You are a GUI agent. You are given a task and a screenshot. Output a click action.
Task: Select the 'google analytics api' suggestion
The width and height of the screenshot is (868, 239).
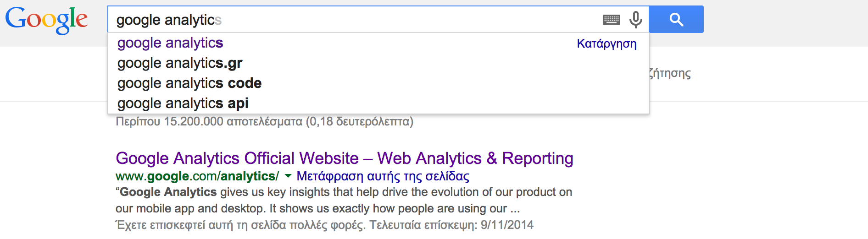(183, 103)
